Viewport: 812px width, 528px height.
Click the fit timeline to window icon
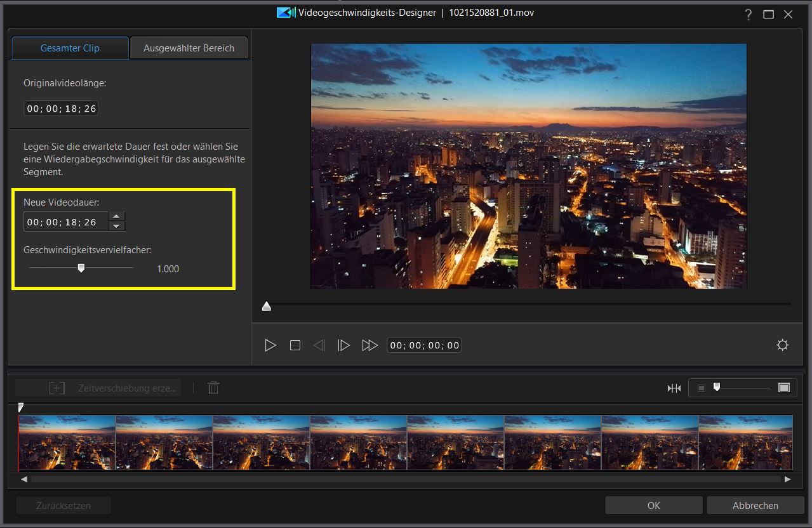(674, 388)
